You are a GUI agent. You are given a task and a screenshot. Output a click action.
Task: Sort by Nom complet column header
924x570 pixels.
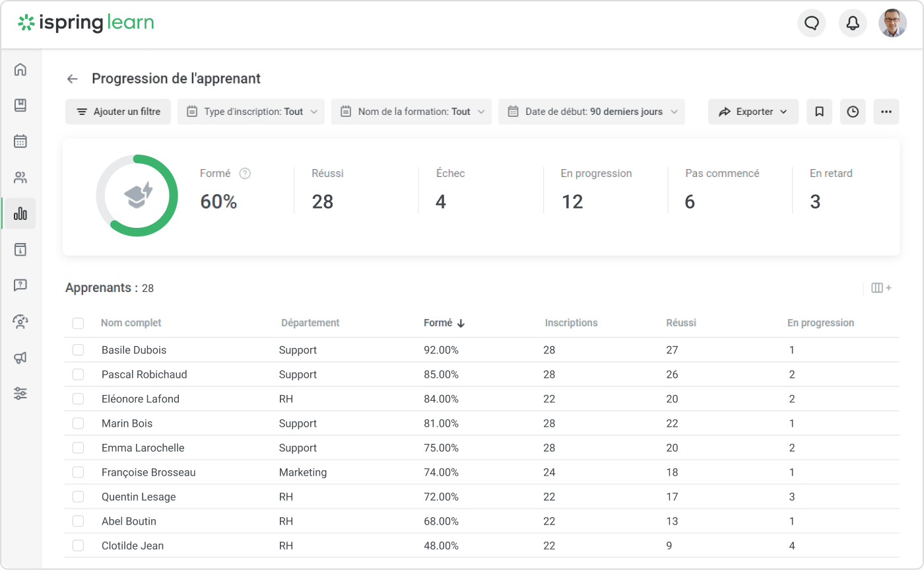tap(131, 323)
